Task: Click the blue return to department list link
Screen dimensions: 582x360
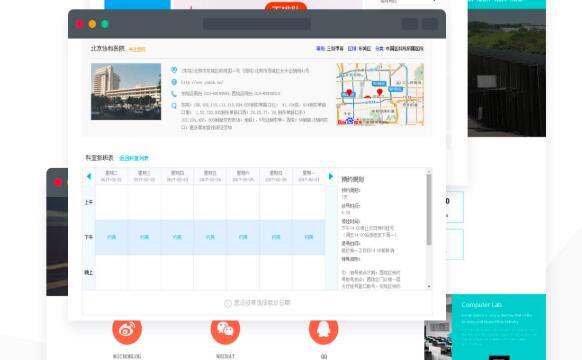Action: (134, 158)
